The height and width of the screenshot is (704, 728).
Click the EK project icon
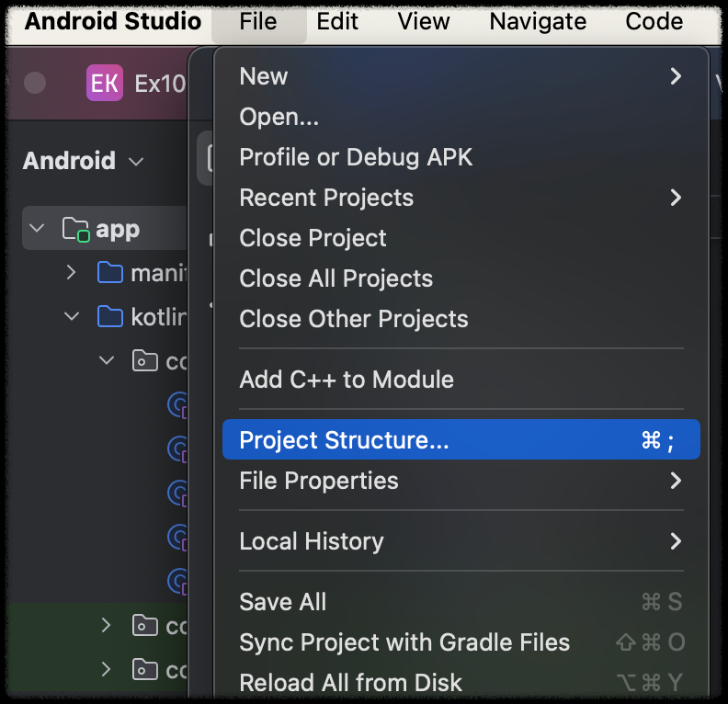click(105, 83)
